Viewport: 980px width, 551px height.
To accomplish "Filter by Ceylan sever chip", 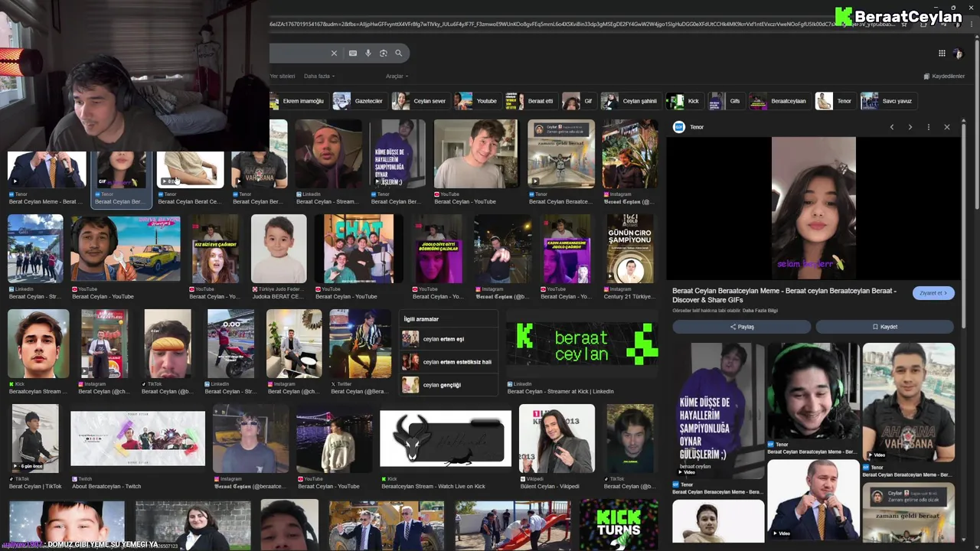I will [x=420, y=101].
